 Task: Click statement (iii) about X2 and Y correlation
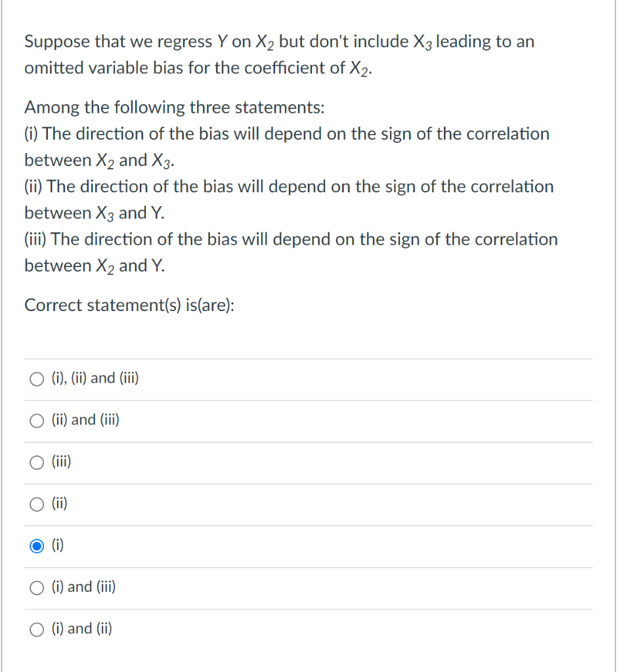point(292,253)
